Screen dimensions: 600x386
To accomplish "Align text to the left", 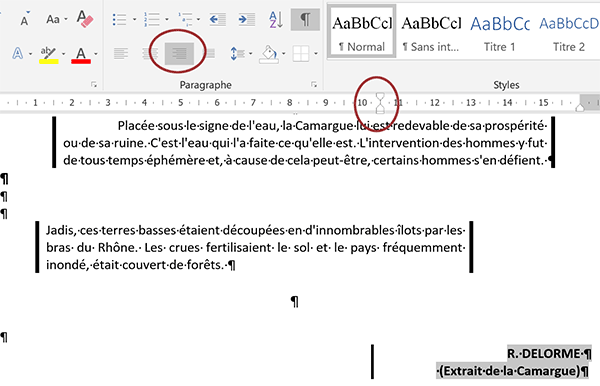I will (x=121, y=54).
